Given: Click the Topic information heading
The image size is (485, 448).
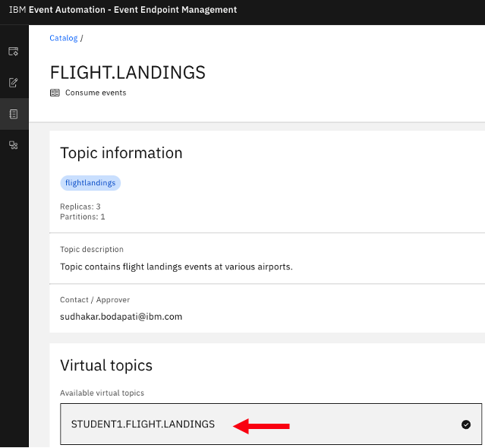Looking at the screenshot, I should click(121, 153).
